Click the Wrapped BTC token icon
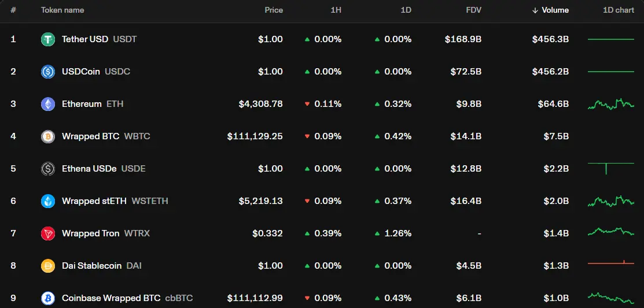 (48, 136)
